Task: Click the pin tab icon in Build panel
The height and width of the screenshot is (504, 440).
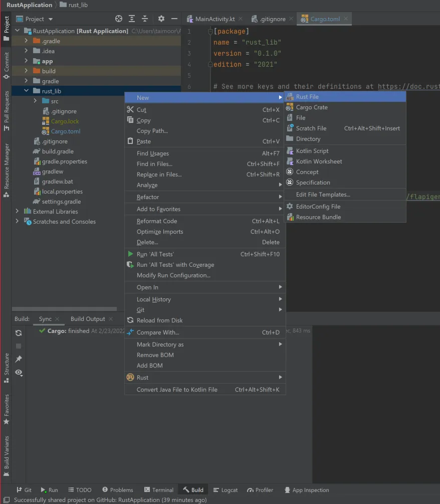Action: click(19, 359)
